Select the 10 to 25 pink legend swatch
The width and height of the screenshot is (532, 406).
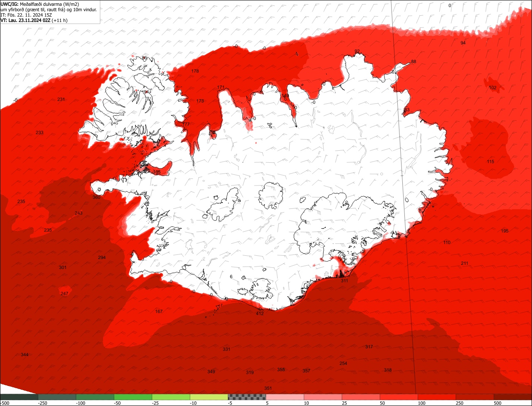click(323, 397)
